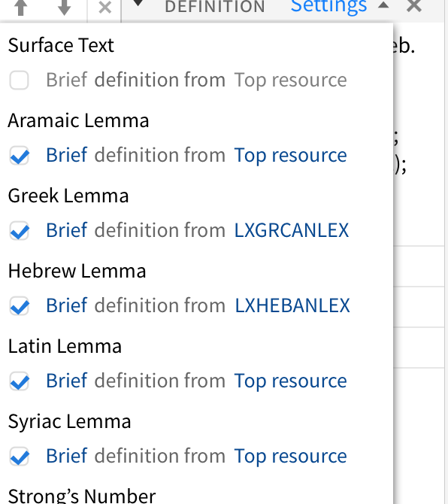The width and height of the screenshot is (448, 504).
Task: Collapse the Definition section triangle
Action: [138, 3]
